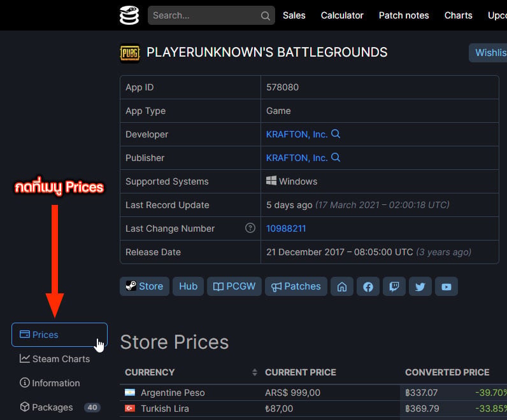The height and width of the screenshot is (420, 507).
Task: Click the Last Record Update value
Action: click(x=357, y=205)
